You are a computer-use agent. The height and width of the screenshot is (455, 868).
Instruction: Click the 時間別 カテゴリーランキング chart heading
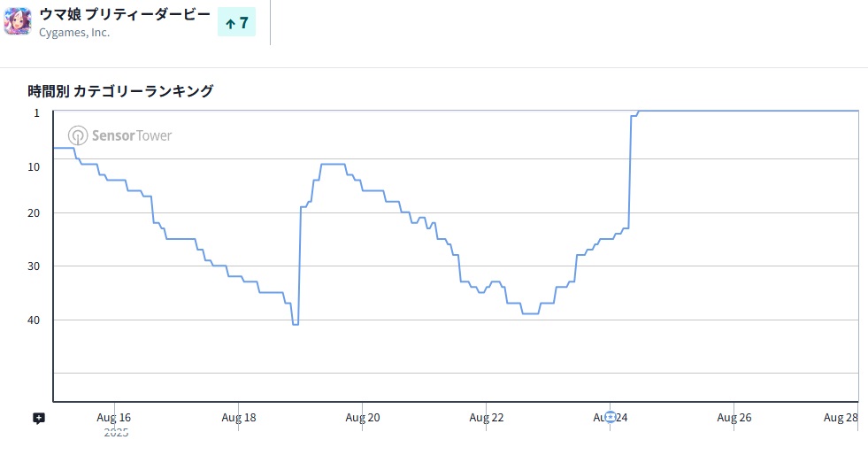pos(120,90)
